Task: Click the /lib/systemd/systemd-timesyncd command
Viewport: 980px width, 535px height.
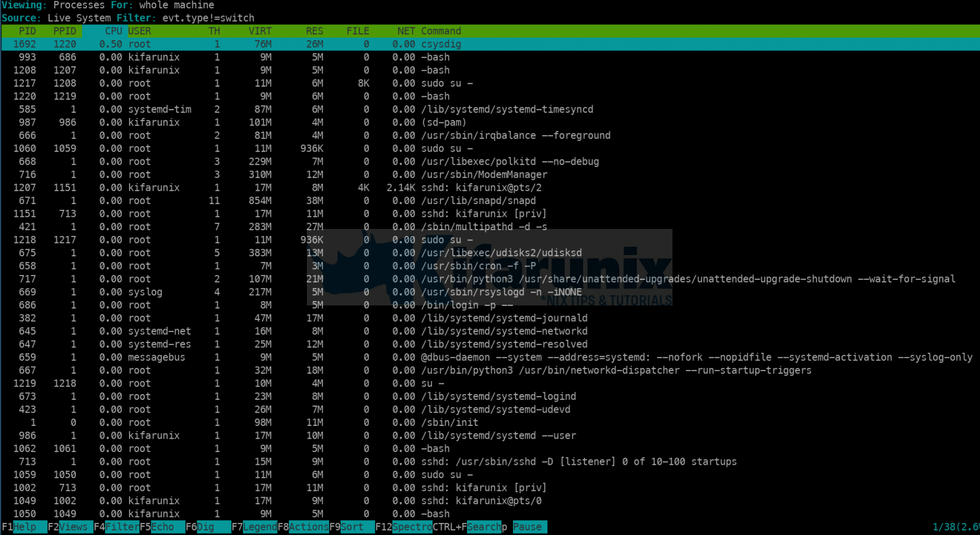Action: (x=507, y=109)
